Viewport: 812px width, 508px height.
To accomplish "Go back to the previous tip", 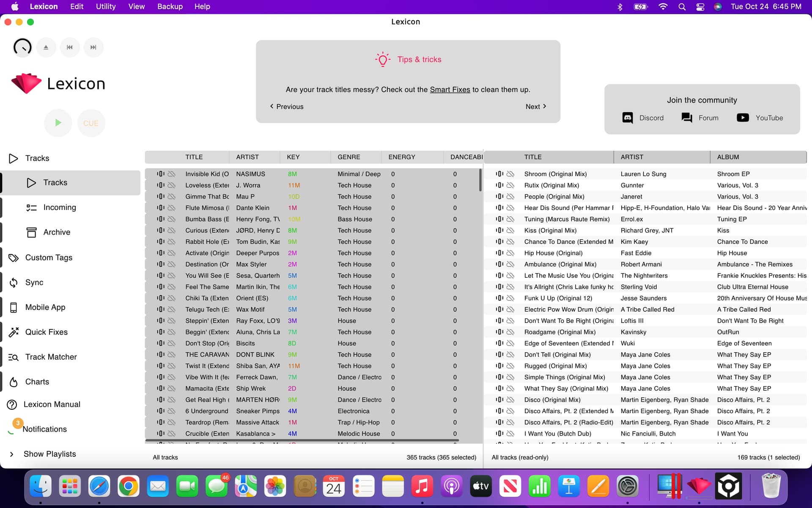I will click(287, 107).
